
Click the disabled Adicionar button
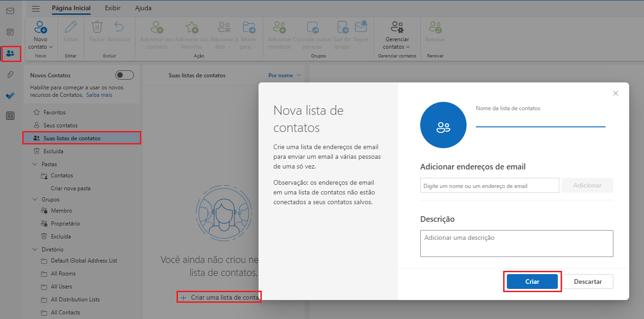(x=587, y=185)
